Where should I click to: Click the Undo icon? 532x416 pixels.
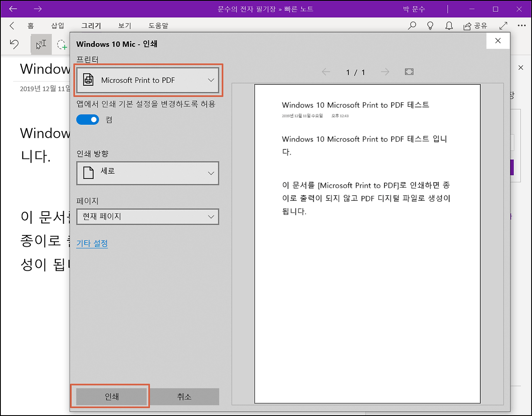pyautogui.click(x=14, y=44)
